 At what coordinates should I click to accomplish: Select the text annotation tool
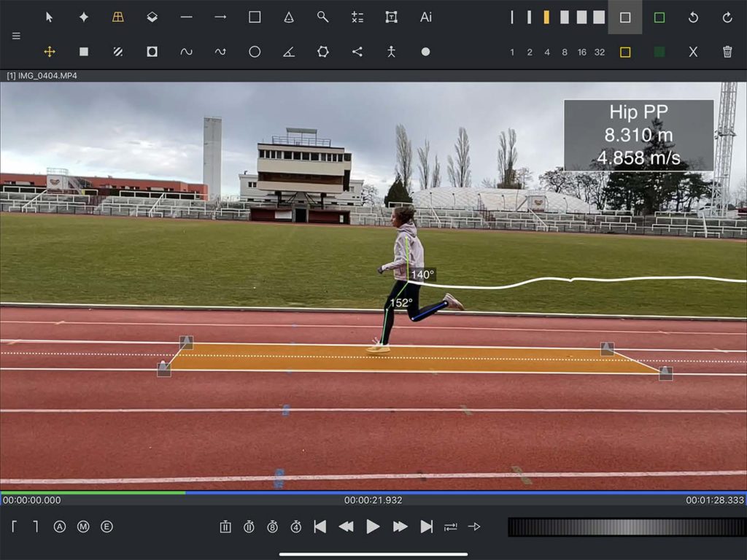tap(391, 16)
